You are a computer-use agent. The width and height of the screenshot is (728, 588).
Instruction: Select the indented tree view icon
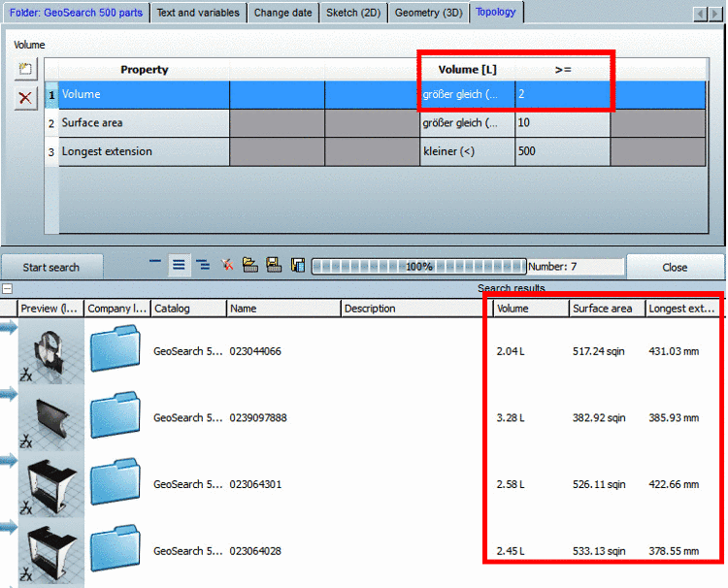click(203, 265)
